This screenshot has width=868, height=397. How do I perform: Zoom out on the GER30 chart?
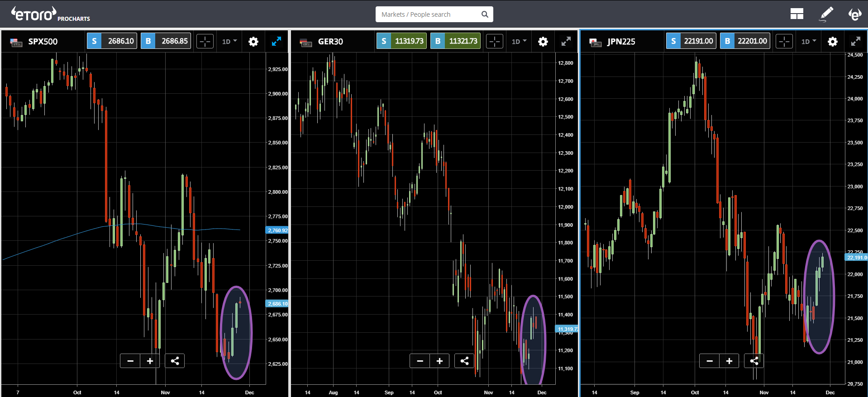[420, 361]
